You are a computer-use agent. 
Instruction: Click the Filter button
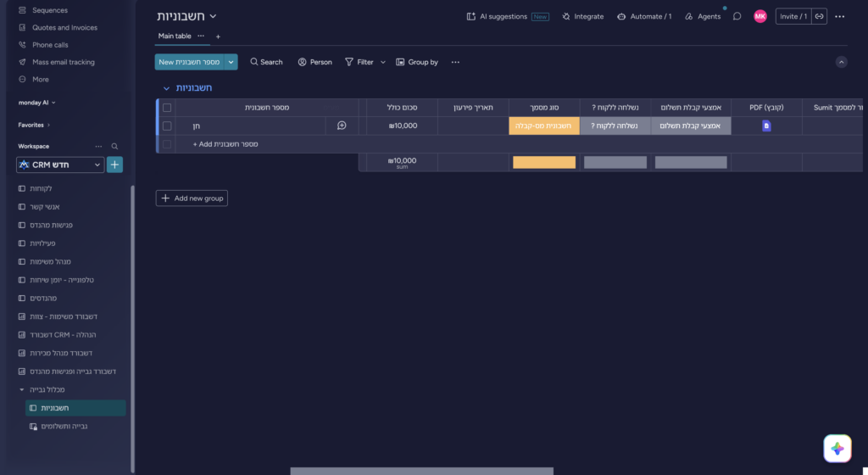pyautogui.click(x=359, y=62)
